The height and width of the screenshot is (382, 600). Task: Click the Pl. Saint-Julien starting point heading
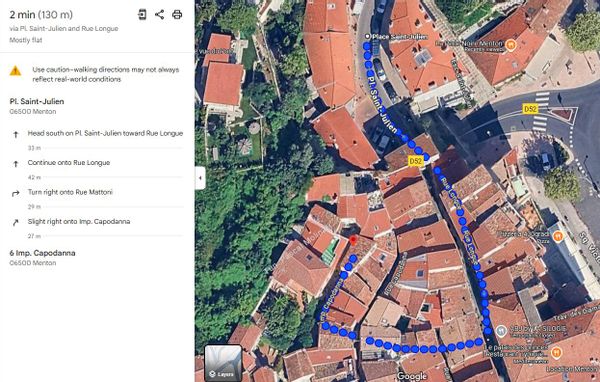click(x=37, y=101)
